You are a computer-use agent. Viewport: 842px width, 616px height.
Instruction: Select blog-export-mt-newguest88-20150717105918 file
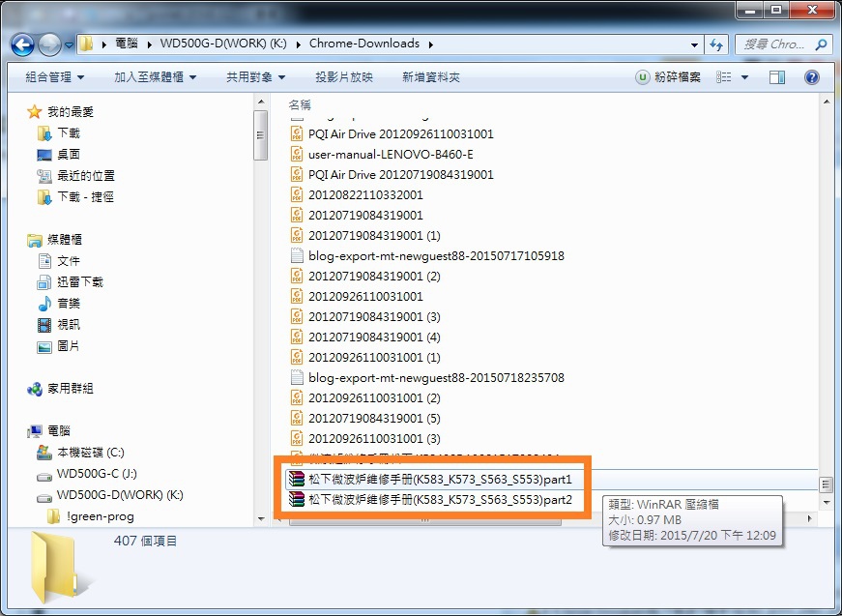tap(436, 255)
